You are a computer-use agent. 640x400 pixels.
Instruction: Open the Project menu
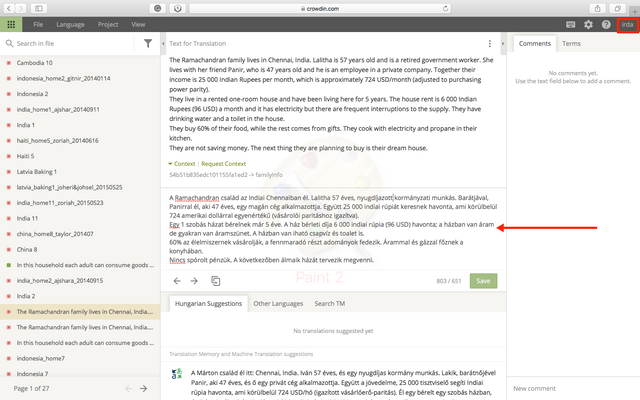108,24
